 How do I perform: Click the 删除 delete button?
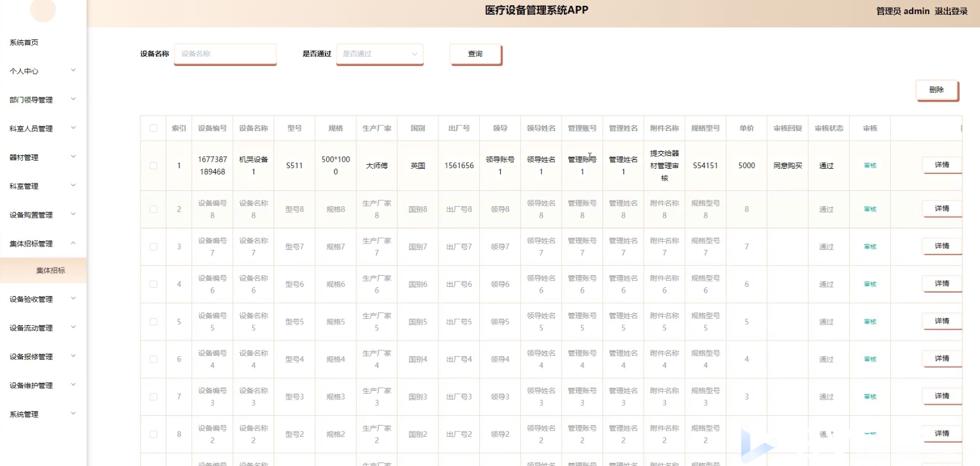point(937,90)
